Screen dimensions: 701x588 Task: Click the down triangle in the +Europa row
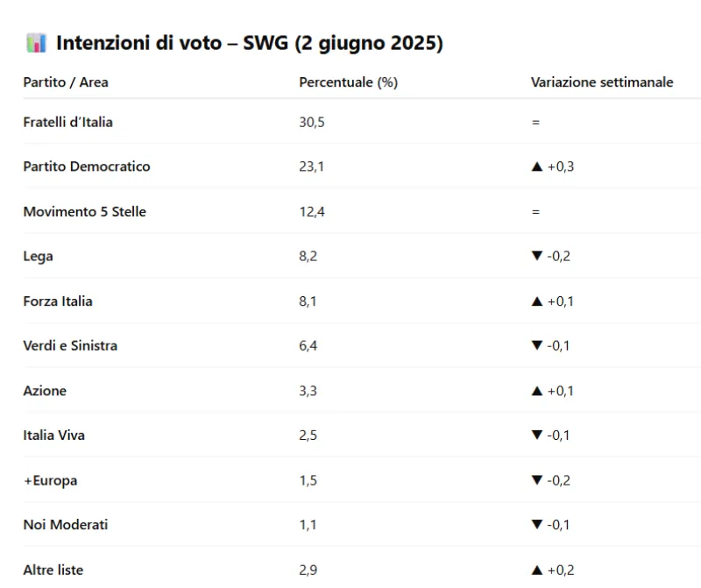point(537,481)
